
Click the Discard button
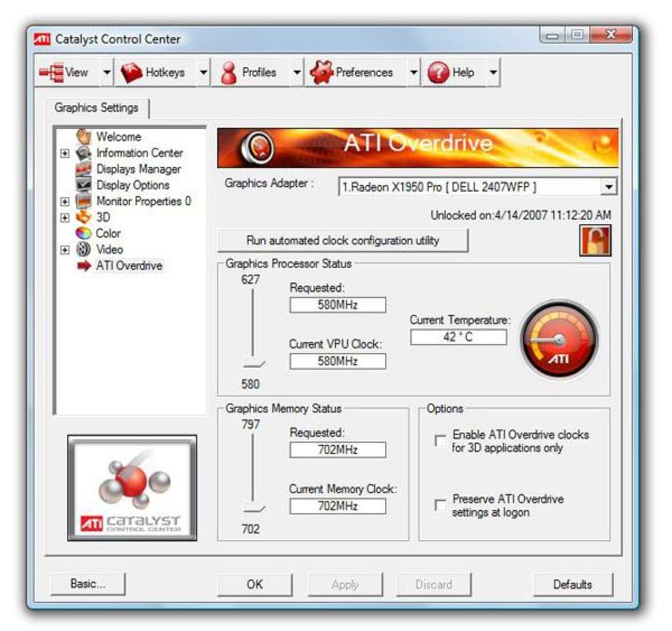(433, 584)
